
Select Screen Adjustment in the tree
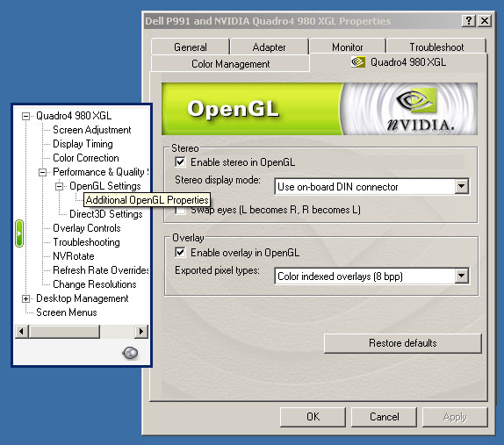click(x=92, y=130)
